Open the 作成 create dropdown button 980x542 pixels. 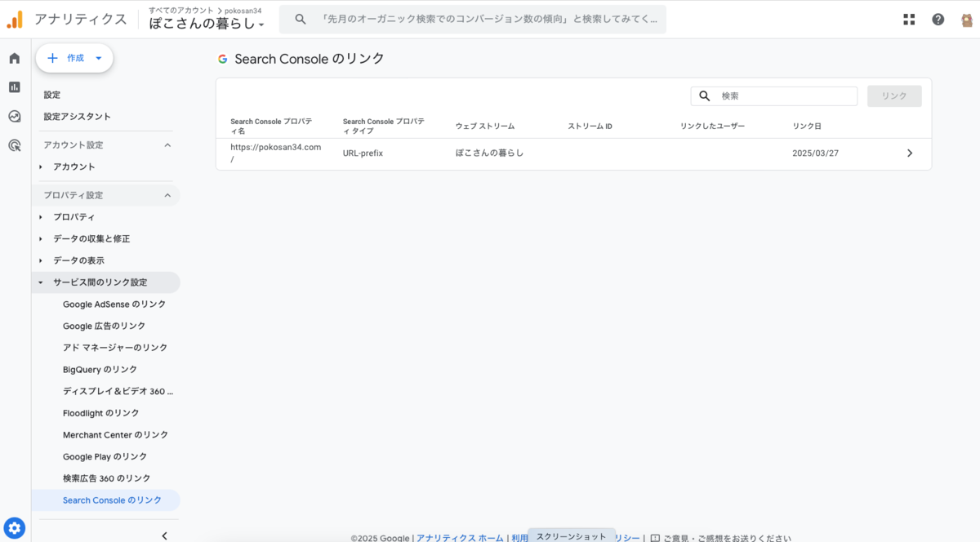coord(74,58)
